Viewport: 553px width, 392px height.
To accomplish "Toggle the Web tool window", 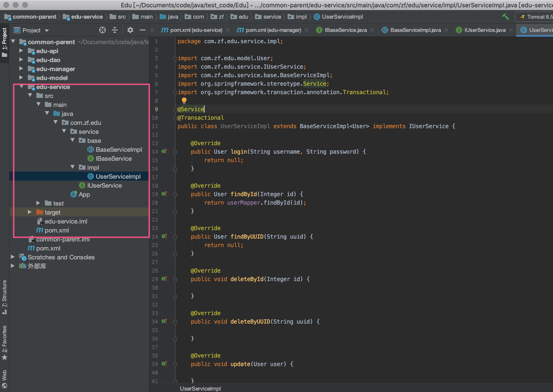I will point(4,379).
